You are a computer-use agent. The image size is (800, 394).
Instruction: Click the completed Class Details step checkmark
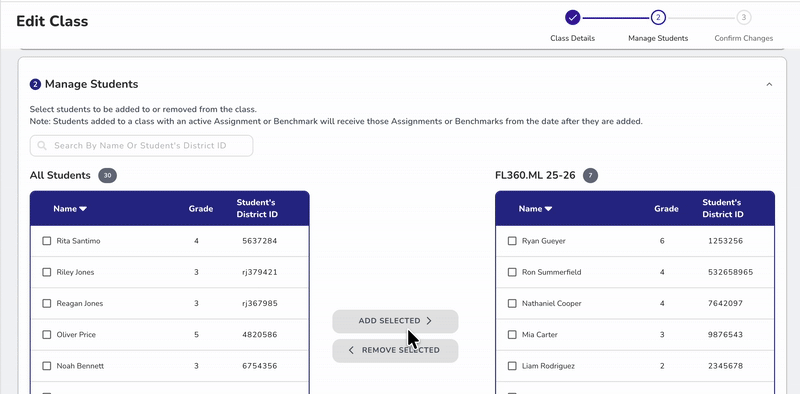click(x=572, y=18)
